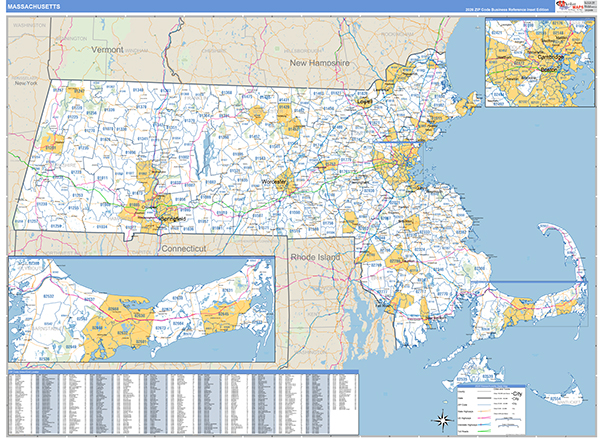Click the 02532 ZIP label in the Cape inset
The image size is (600, 438).
(x=49, y=296)
